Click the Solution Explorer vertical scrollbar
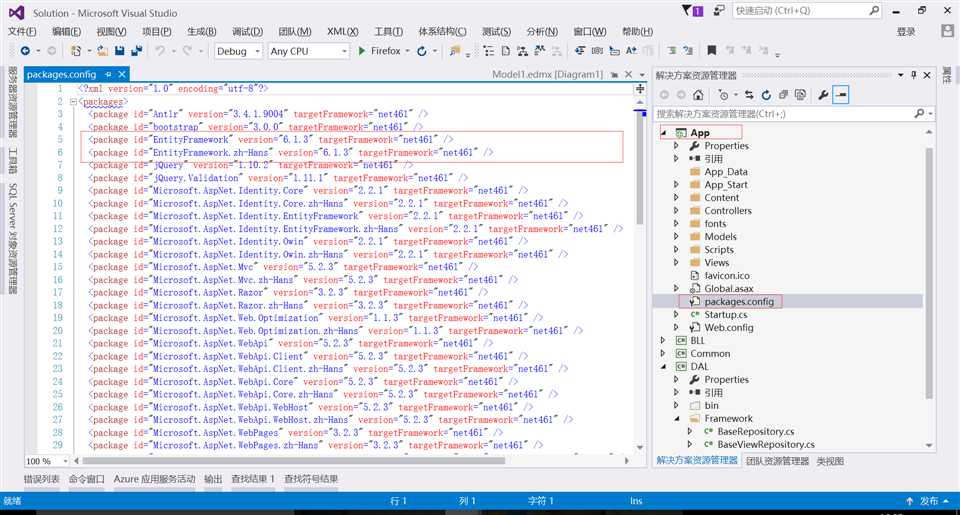This screenshot has height=515, width=960. click(x=929, y=273)
